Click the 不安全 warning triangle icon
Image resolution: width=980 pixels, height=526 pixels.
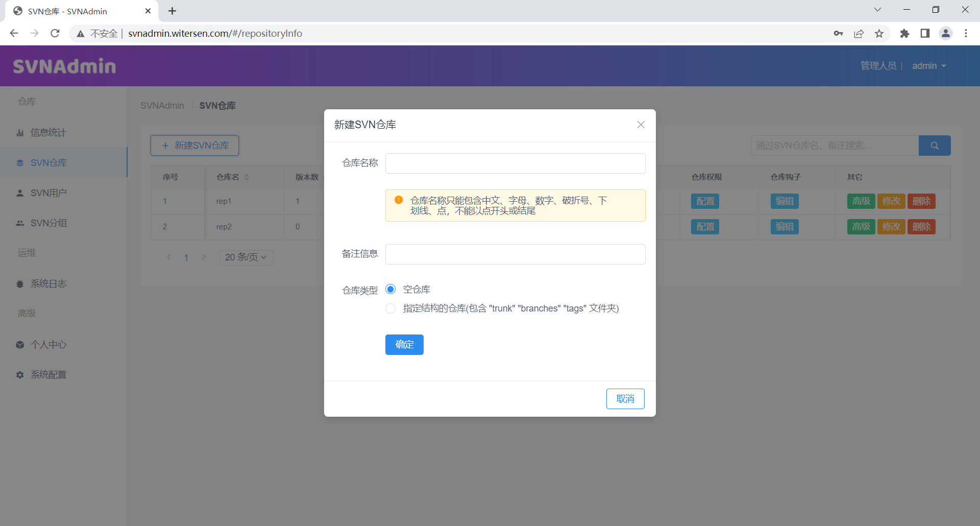coord(80,34)
